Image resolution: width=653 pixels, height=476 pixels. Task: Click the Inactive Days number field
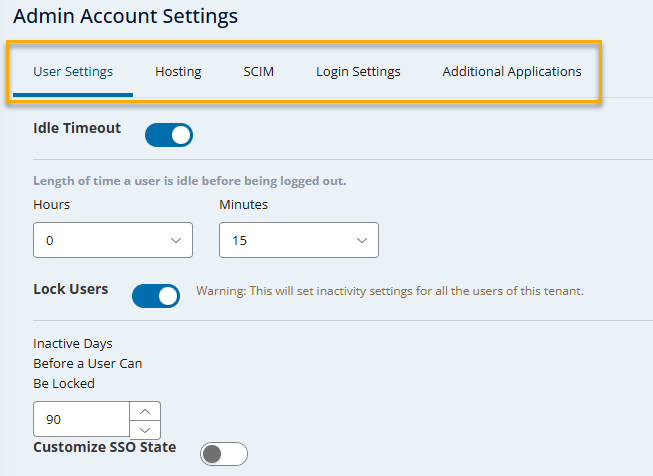tap(82, 420)
